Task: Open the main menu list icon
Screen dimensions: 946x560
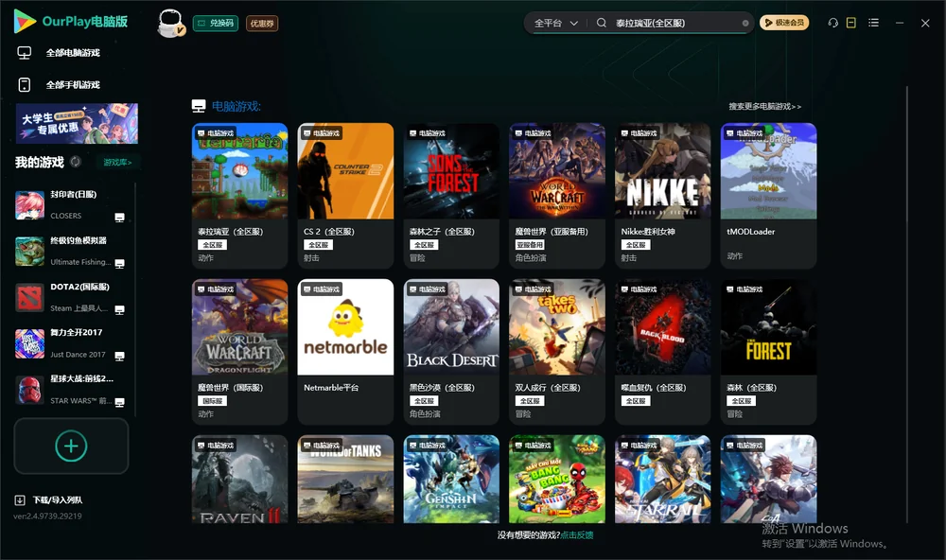Action: point(873,23)
